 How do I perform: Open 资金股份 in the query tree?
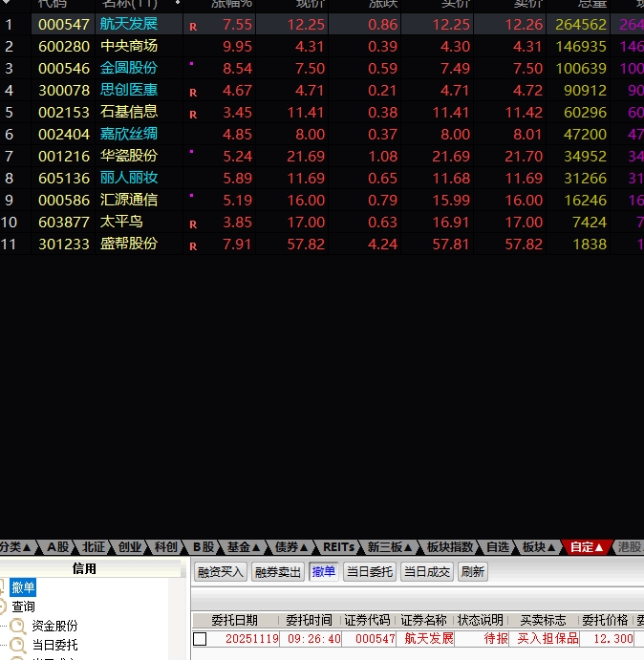(54, 626)
